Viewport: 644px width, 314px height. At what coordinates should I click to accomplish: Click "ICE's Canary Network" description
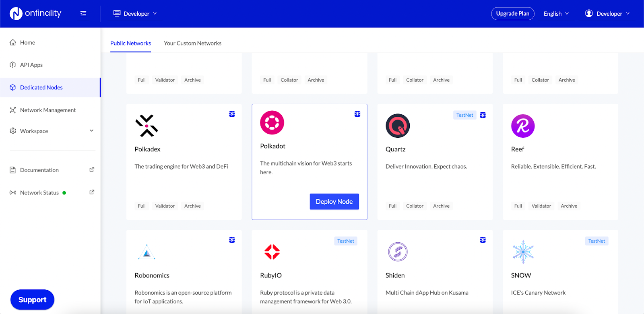click(538, 293)
